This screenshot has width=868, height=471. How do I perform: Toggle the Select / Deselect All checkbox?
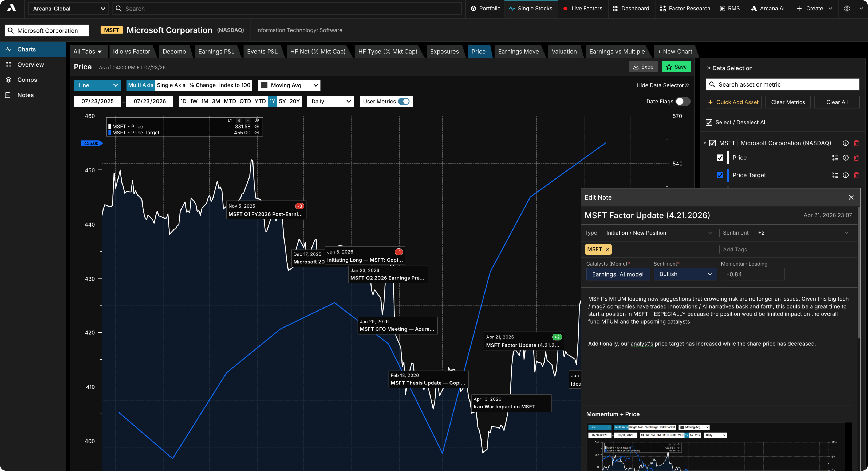coord(709,122)
